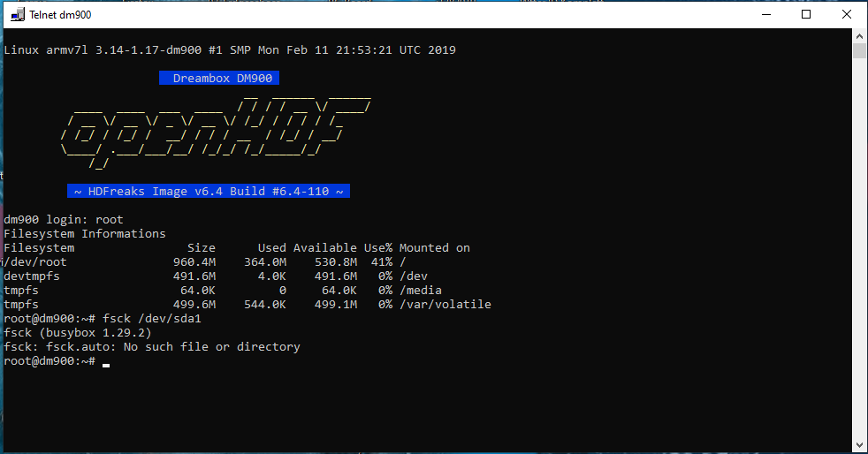Click the '499.1M' available value

(336, 305)
